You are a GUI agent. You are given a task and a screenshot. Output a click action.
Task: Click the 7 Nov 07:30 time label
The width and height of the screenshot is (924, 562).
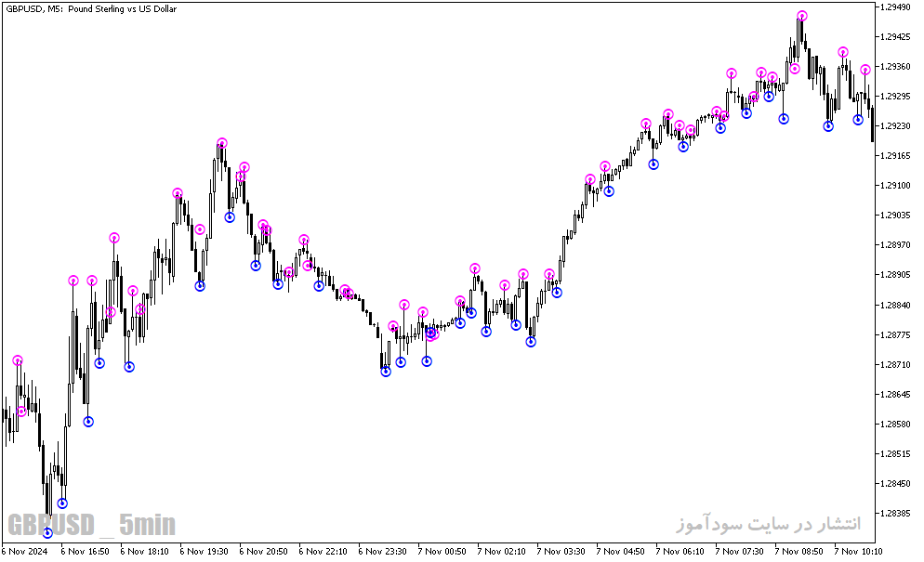pos(740,552)
